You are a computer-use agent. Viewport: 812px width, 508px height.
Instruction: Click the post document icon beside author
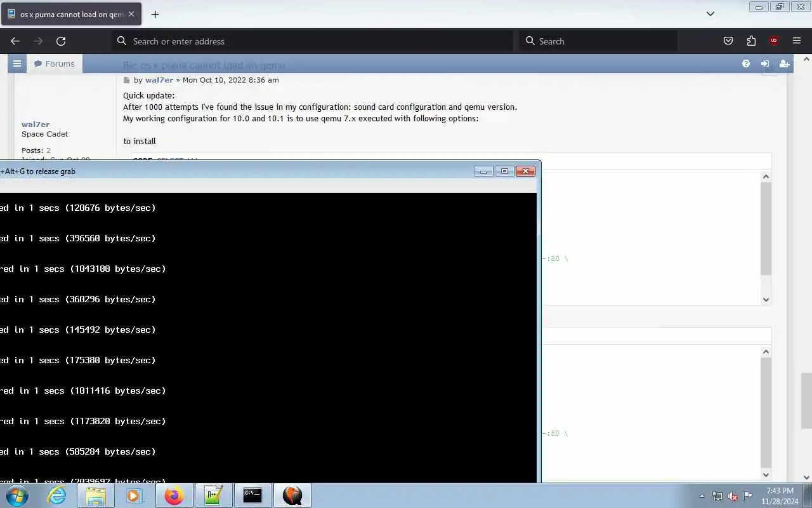[126, 80]
